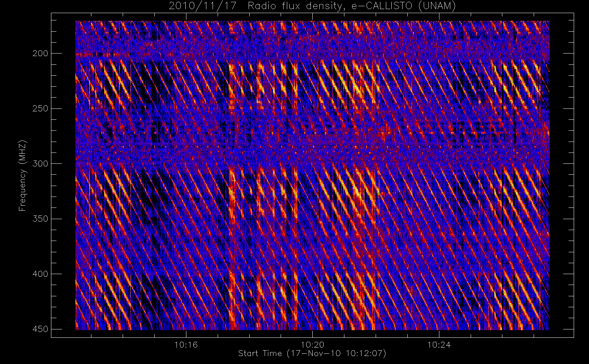Image resolution: width=589 pixels, height=364 pixels.
Task: Click the '250' frequency axis label
Action: pos(40,108)
